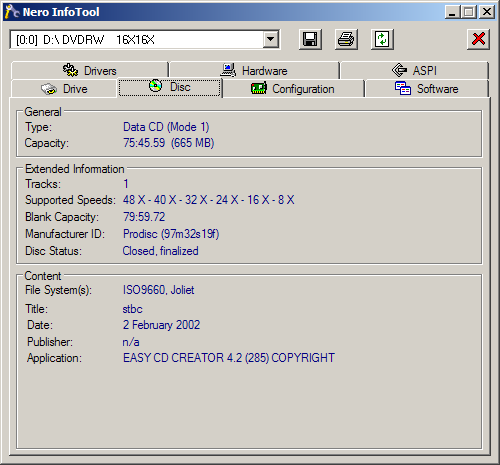Refresh drive information with green arrows icon

(382, 39)
